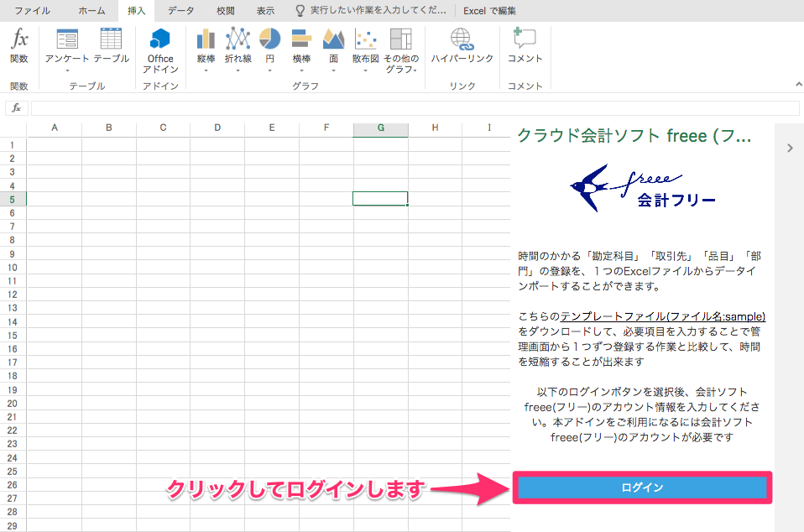Expand the 横棒 chart dropdown arrow
804x532 pixels.
(x=301, y=70)
